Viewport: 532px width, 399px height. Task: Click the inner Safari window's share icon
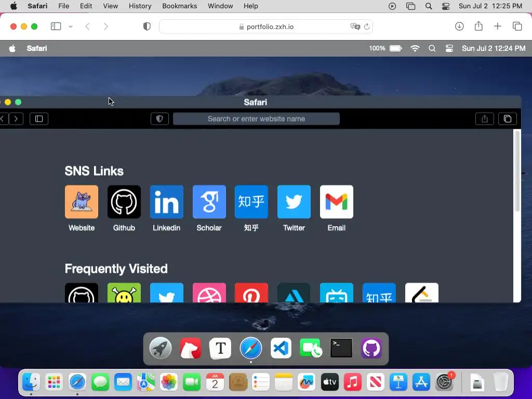[x=485, y=119]
